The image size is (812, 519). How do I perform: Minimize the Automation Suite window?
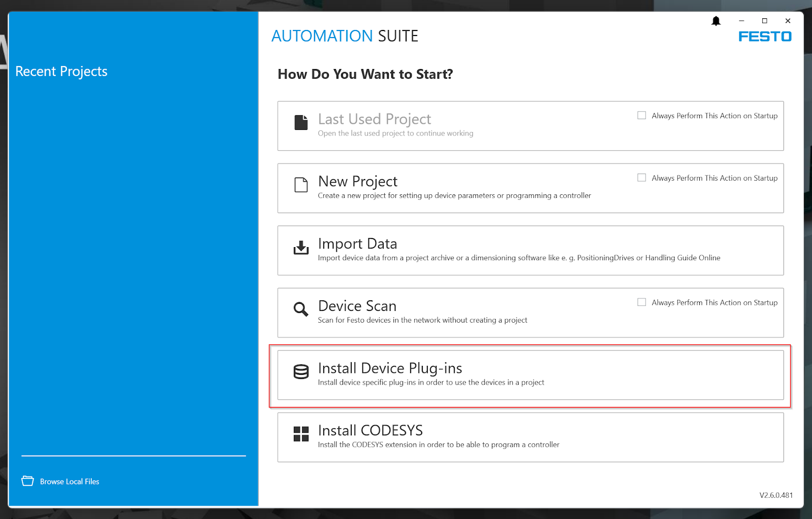point(741,21)
